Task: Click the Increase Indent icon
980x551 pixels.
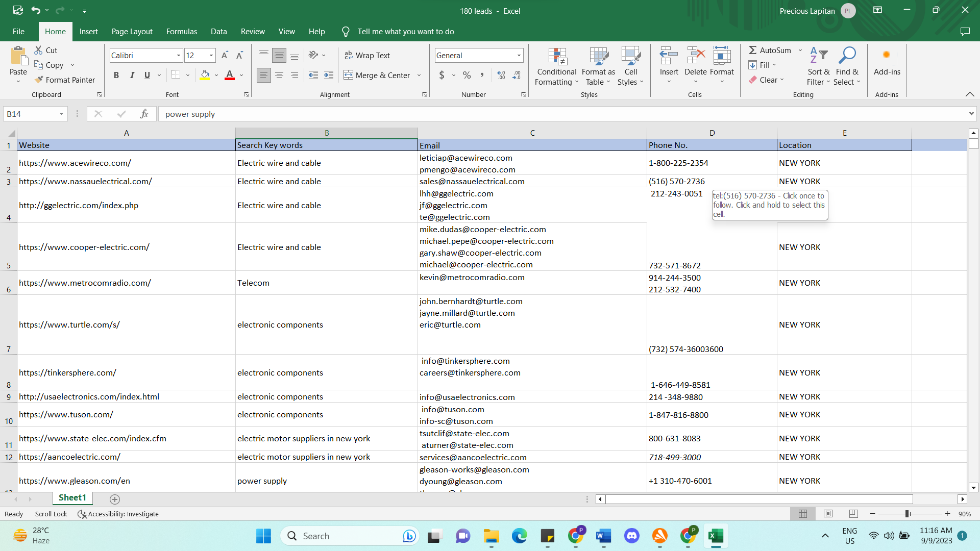Action: point(329,75)
